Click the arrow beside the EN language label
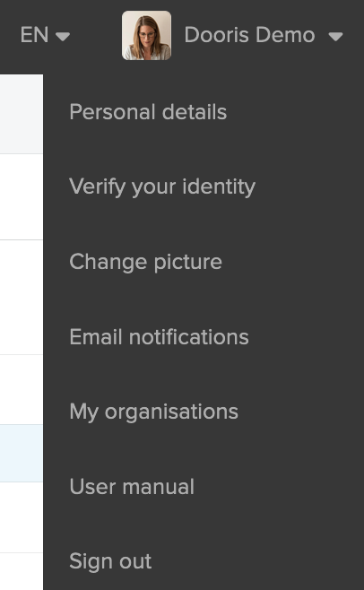 tap(63, 36)
